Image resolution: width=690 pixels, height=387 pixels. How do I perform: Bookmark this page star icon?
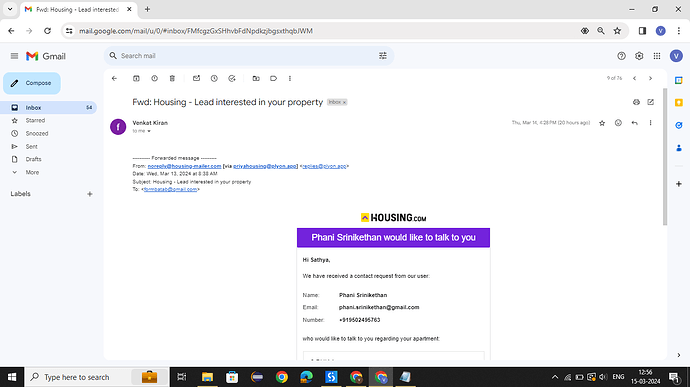point(617,31)
